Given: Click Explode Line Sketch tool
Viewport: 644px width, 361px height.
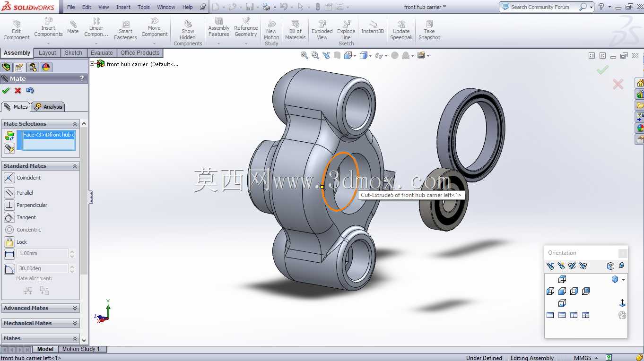Looking at the screenshot, I should point(346,33).
